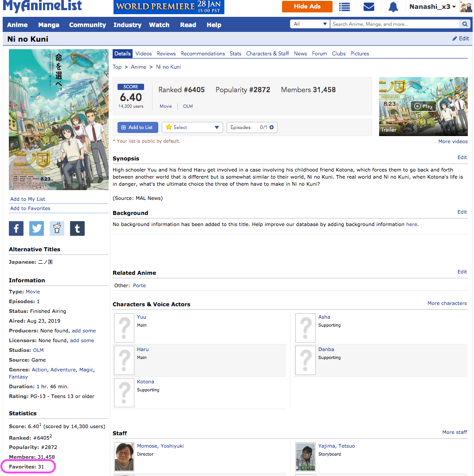474x476 pixels.
Task: Open messages envelope icon
Action: pyautogui.click(x=369, y=7)
